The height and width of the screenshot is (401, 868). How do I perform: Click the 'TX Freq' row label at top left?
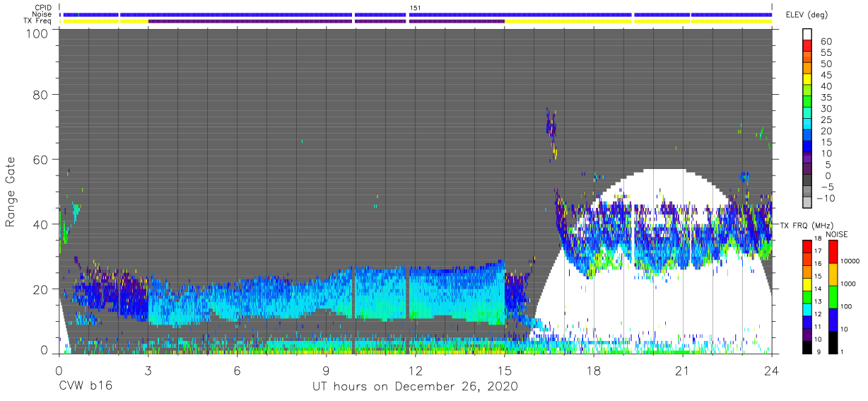coord(39,21)
